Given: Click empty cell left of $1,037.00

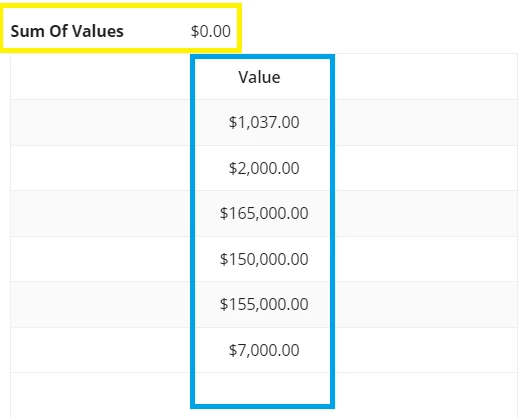Looking at the screenshot, I should coord(100,122).
